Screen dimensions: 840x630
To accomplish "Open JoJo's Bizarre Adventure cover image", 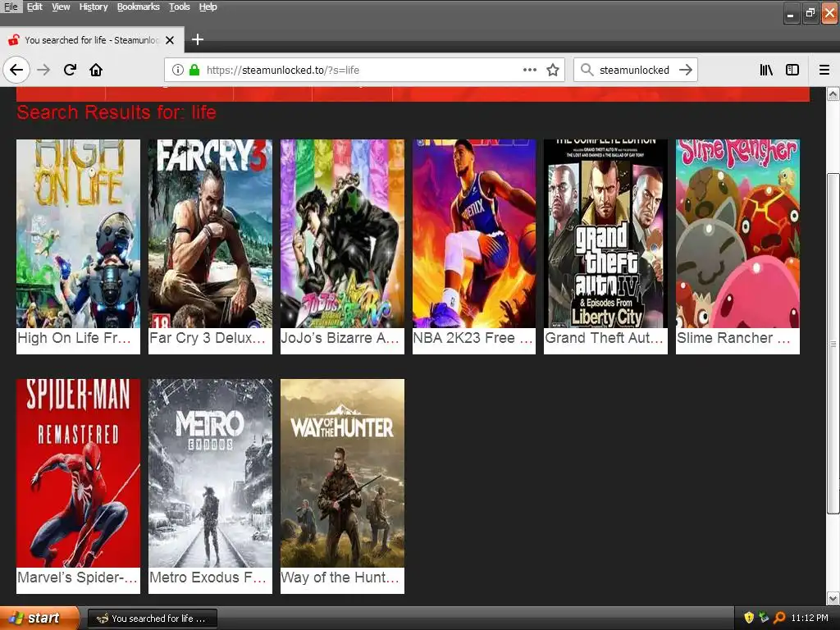I will [342, 234].
